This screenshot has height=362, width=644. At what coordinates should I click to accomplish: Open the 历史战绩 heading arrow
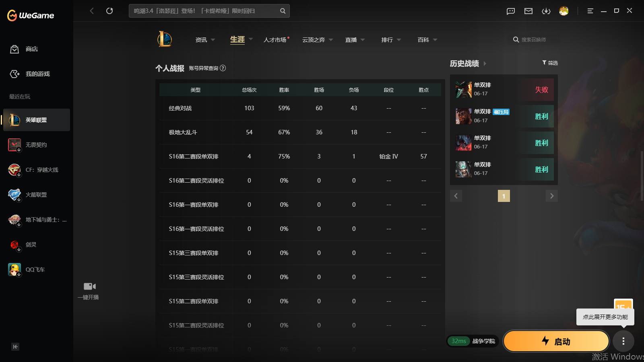485,64
